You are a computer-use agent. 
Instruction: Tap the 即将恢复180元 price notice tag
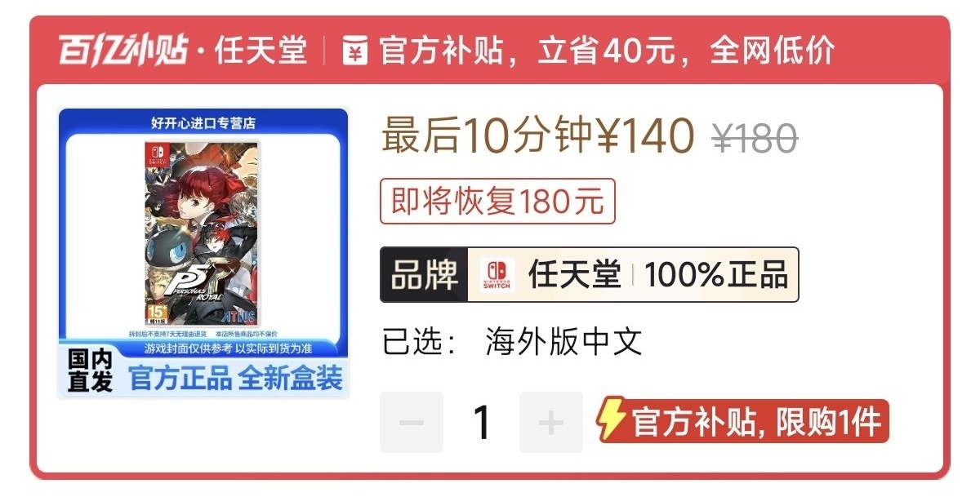[497, 201]
